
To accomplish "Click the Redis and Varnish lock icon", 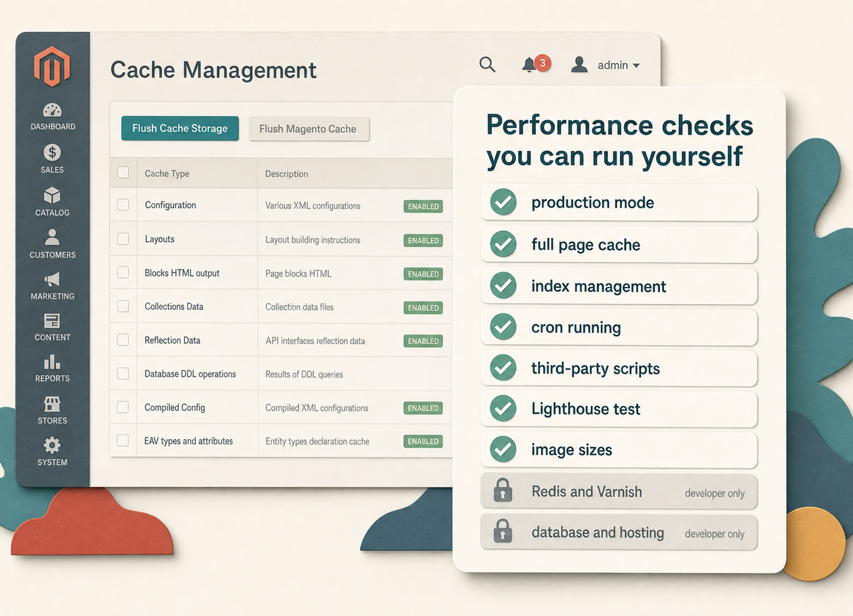I will 503,490.
